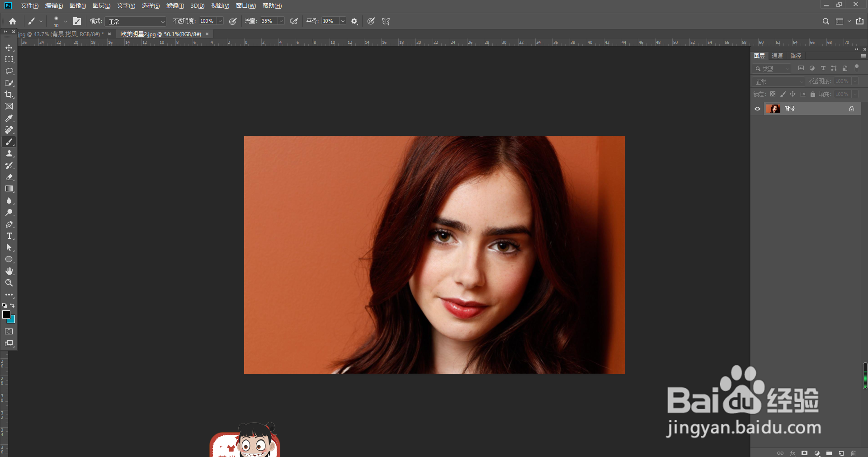
Task: Select the Move tool
Action: (x=9, y=48)
